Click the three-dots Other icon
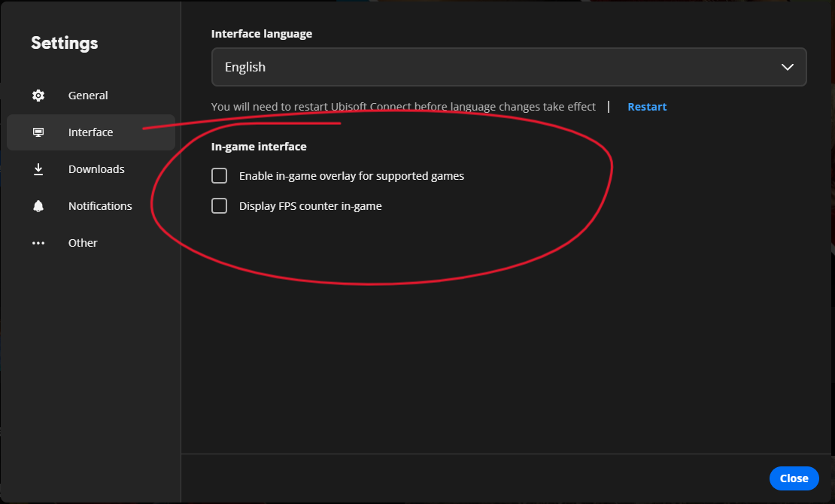Image resolution: width=835 pixels, height=504 pixels. [x=38, y=243]
